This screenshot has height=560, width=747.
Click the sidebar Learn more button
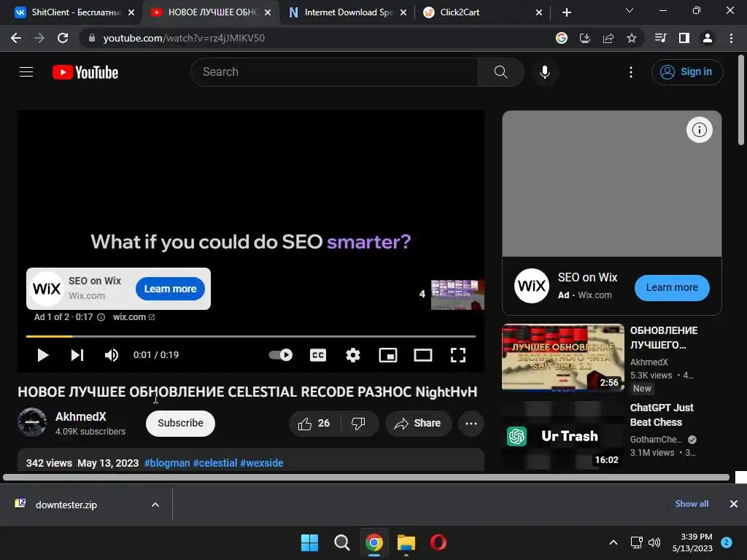[x=672, y=287]
